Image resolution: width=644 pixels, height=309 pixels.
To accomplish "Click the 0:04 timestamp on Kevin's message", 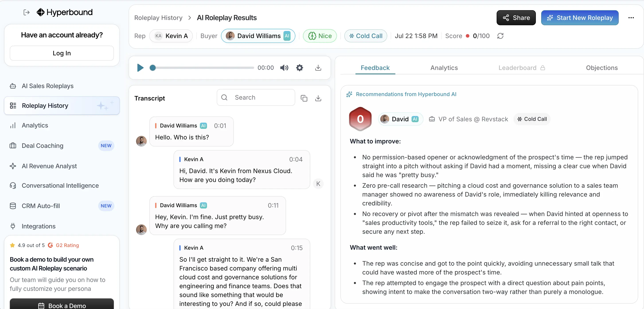I will click(x=296, y=159).
